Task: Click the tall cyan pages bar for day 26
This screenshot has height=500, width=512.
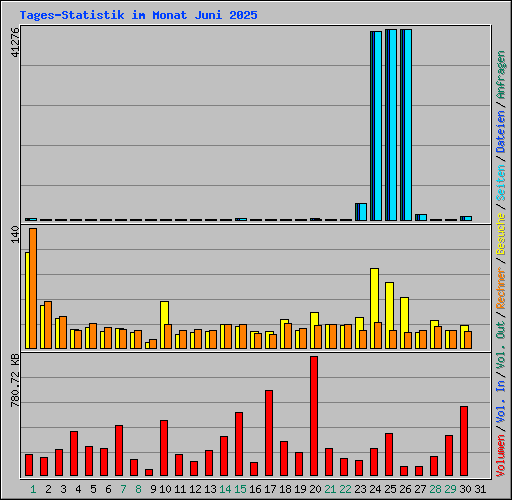Action: pos(408,125)
